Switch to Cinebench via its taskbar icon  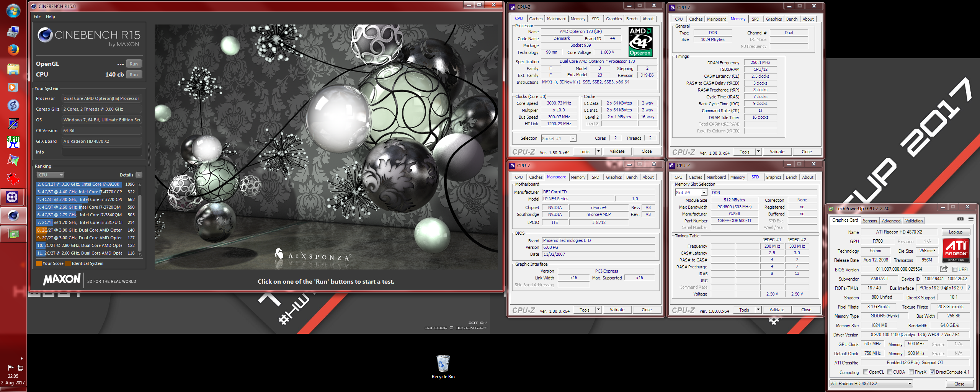[13, 216]
